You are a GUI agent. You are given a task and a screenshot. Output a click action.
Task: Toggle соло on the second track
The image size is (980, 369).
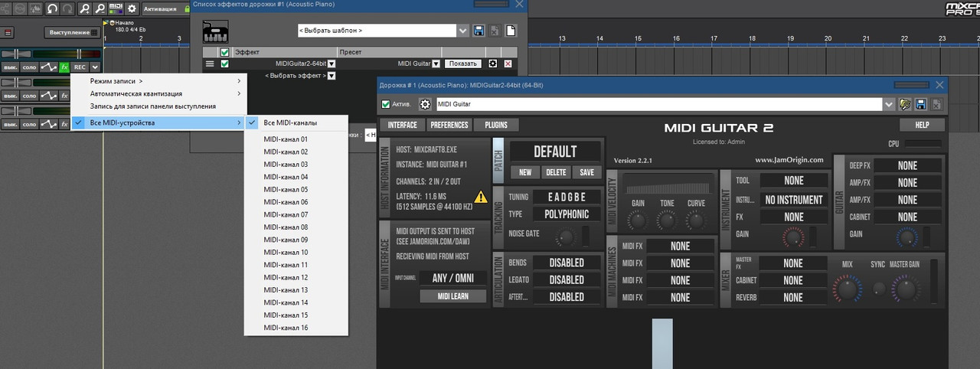[29, 96]
